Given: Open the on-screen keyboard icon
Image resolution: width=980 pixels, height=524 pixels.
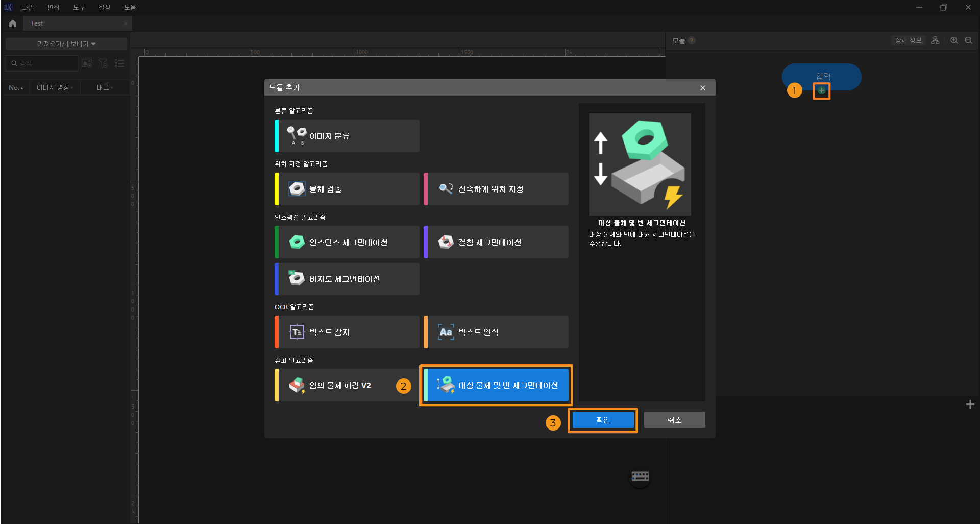Looking at the screenshot, I should [640, 477].
